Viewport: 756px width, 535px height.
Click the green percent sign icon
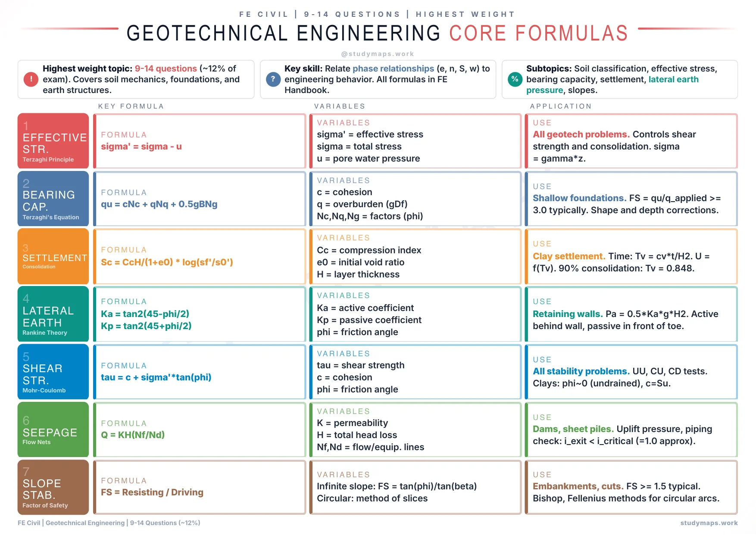(515, 79)
